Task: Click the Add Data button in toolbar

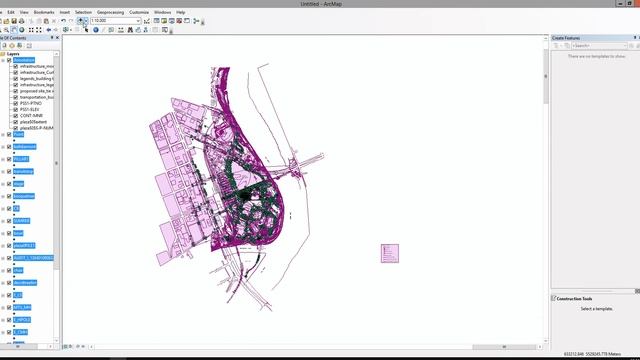Action: point(80,20)
